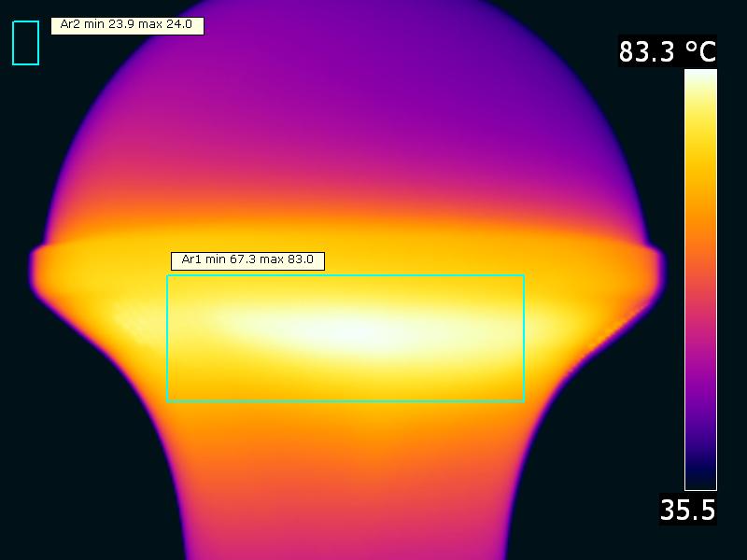Viewport: 747px width, 560px height.
Task: Click the left rim edge of the bulb
Action: click(x=37, y=266)
